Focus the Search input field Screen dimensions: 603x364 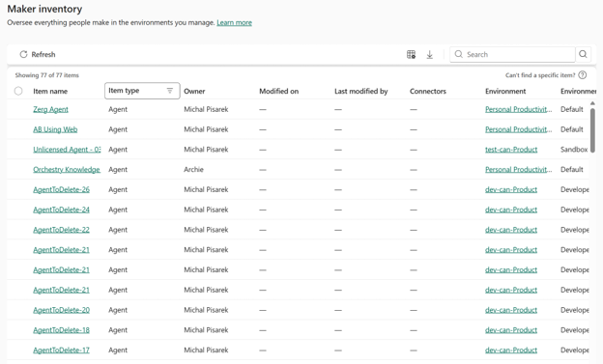512,54
